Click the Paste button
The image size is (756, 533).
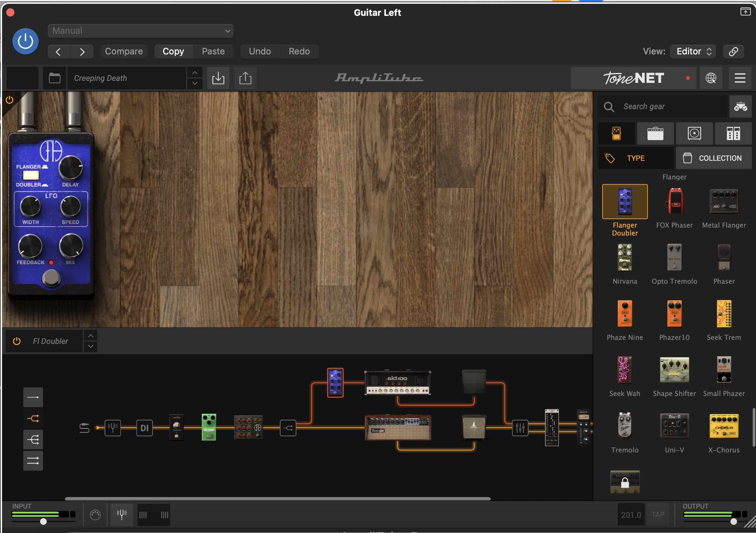click(213, 52)
